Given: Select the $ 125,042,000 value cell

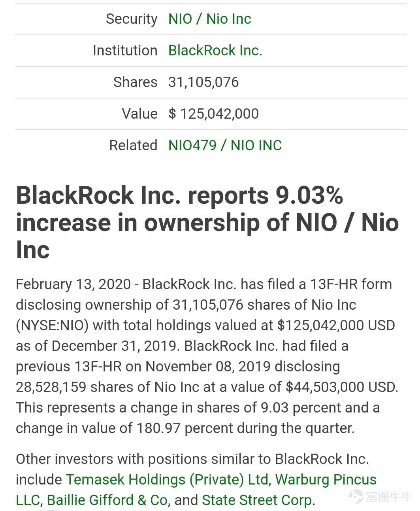Looking at the screenshot, I should coord(213,114).
